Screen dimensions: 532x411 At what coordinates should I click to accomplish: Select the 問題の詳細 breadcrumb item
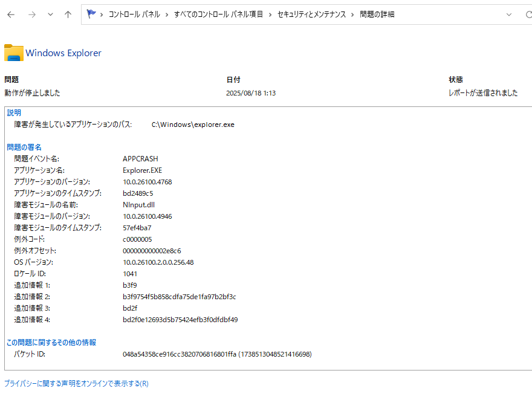point(377,15)
